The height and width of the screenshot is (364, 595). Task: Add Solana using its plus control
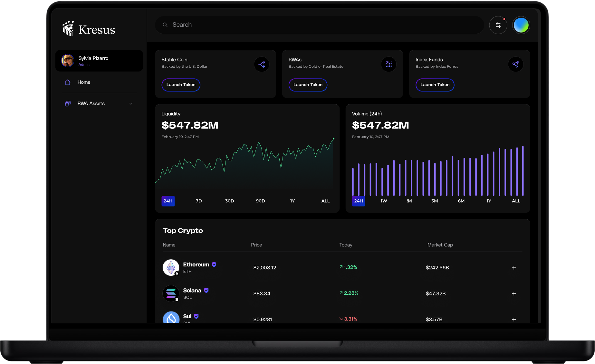(x=514, y=293)
